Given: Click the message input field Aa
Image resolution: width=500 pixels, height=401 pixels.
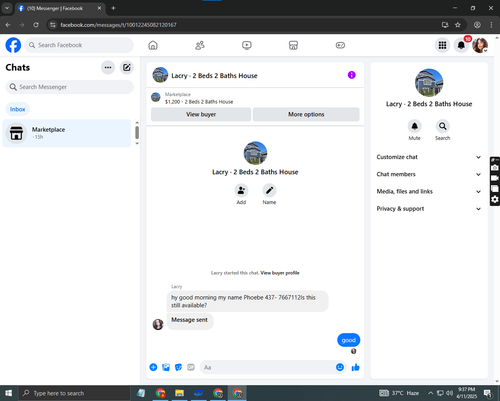Looking at the screenshot, I should pyautogui.click(x=267, y=367).
